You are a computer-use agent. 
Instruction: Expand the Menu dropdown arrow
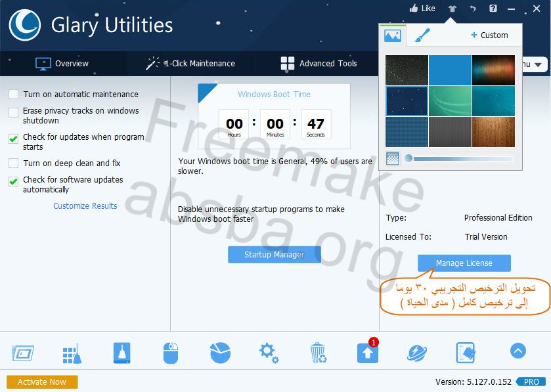[538, 64]
